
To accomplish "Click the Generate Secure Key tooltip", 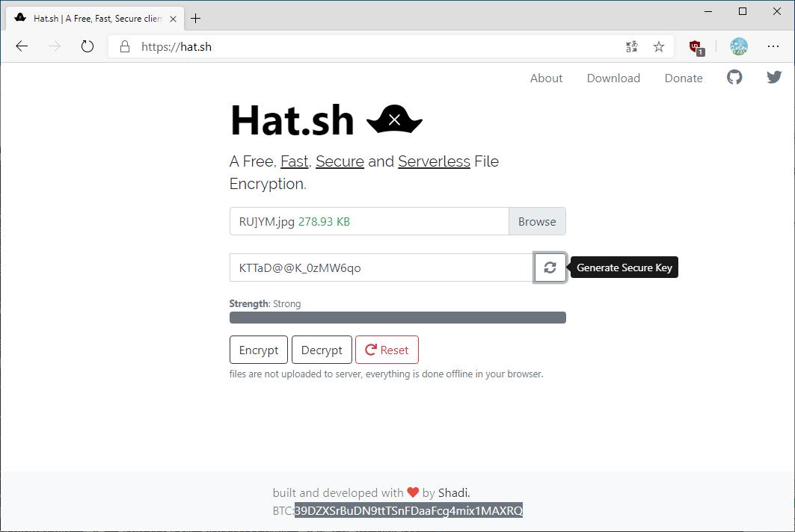I will click(624, 267).
